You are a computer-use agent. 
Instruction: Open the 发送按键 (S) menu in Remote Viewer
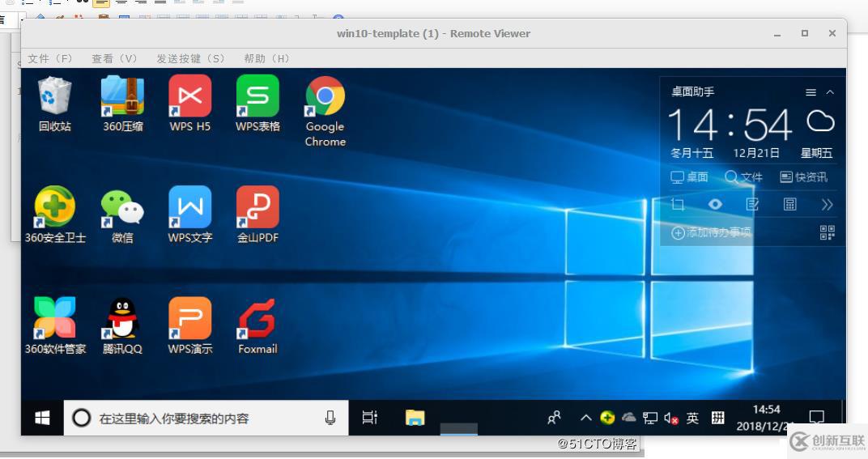190,58
